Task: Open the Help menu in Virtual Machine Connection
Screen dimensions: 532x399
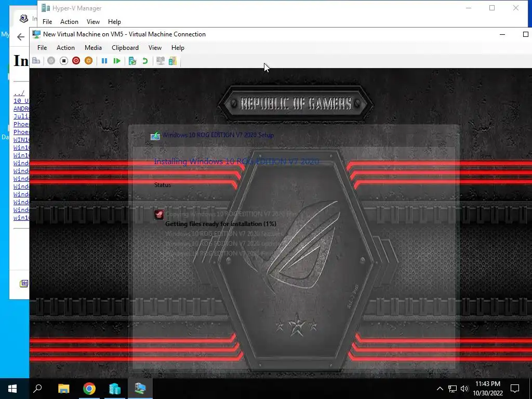Action: pyautogui.click(x=178, y=47)
